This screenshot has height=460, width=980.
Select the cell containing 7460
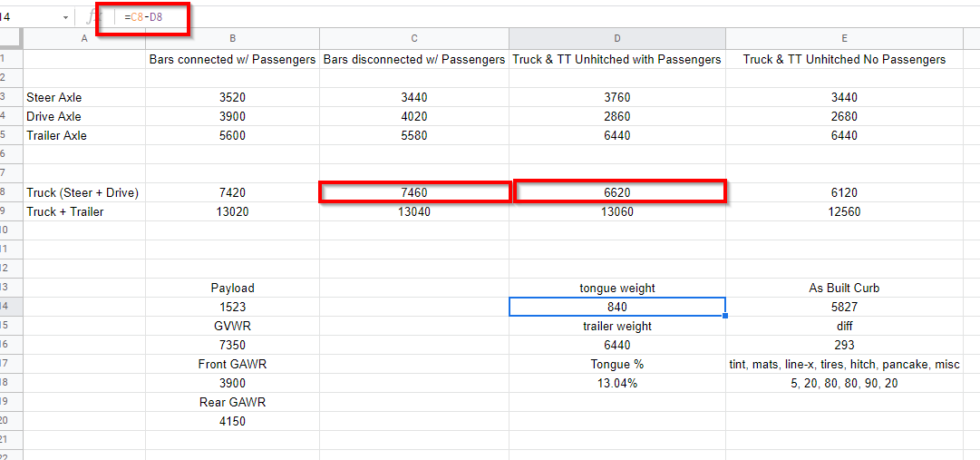(x=414, y=192)
